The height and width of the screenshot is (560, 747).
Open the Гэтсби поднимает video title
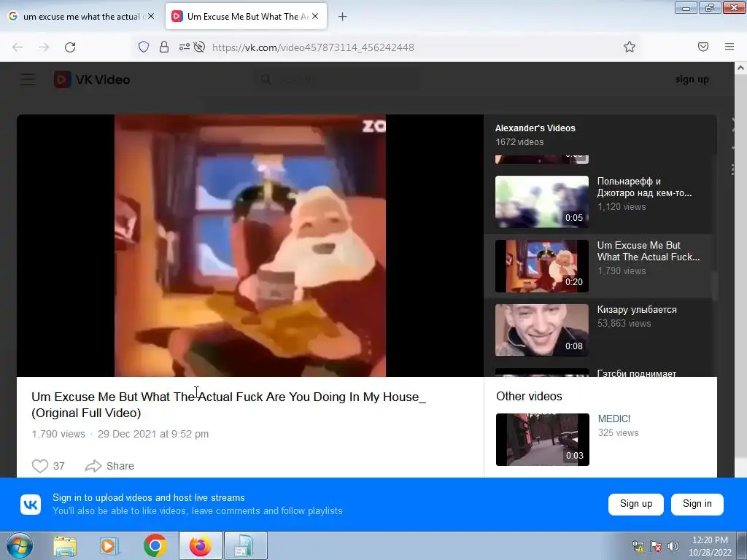pyautogui.click(x=636, y=373)
